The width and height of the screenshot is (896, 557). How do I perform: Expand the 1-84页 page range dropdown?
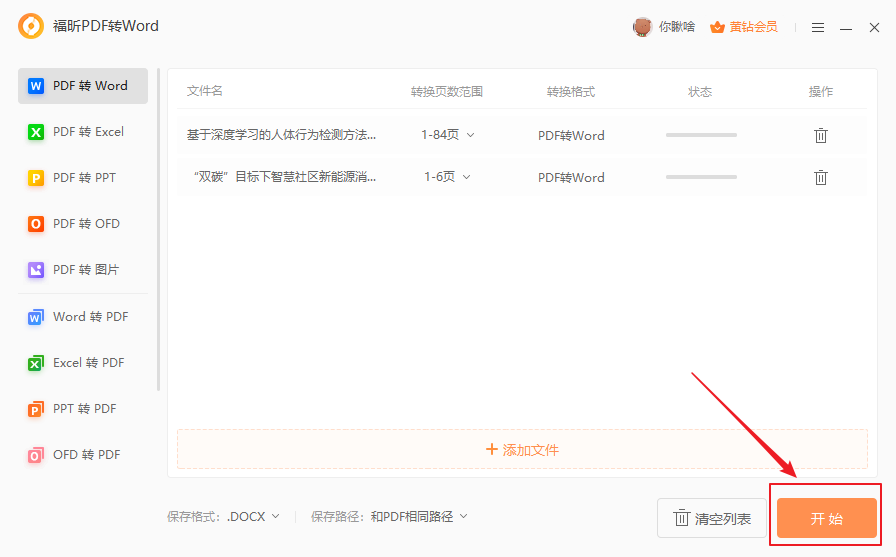pos(448,135)
